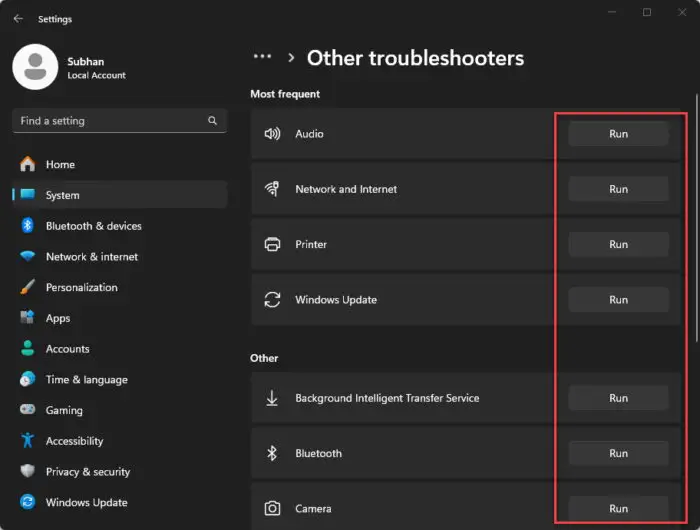Screen dimensions: 700x530
Task: Click the Personalization paintbrush icon
Action: pos(28,287)
